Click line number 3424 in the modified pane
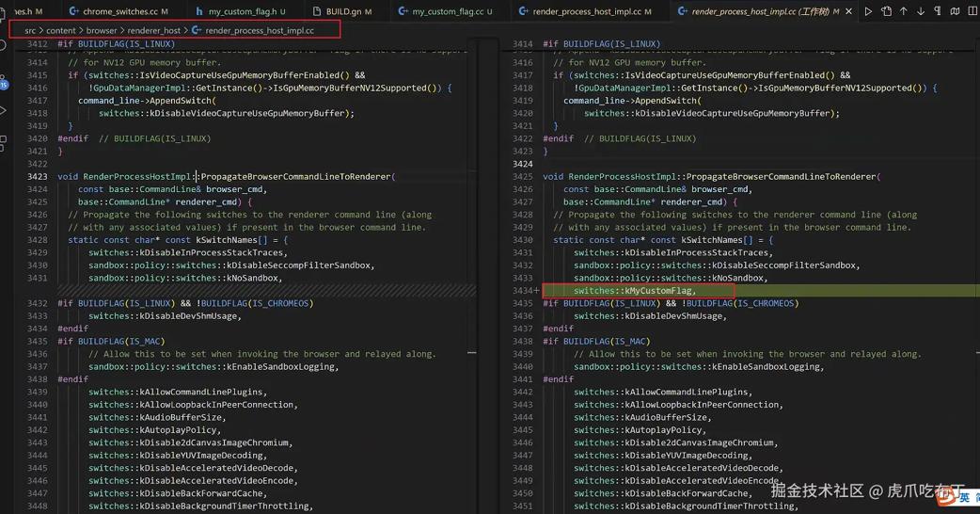The image size is (980, 514). [523, 164]
